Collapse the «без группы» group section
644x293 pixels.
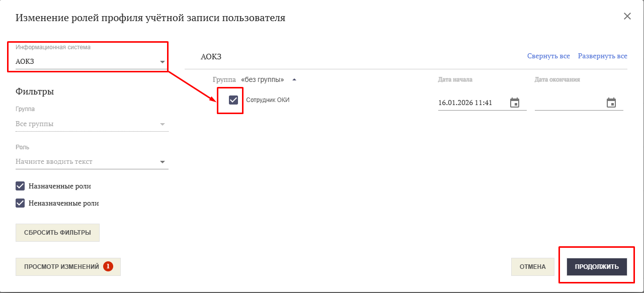294,79
